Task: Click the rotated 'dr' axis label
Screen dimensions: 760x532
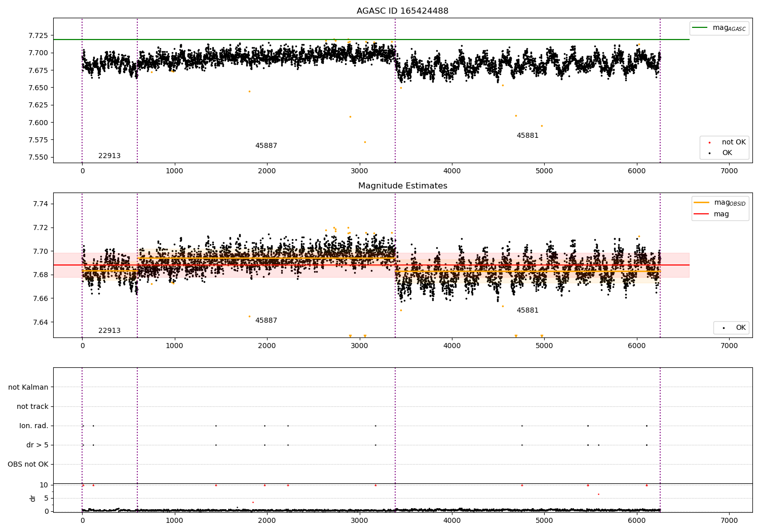Action: (x=33, y=498)
